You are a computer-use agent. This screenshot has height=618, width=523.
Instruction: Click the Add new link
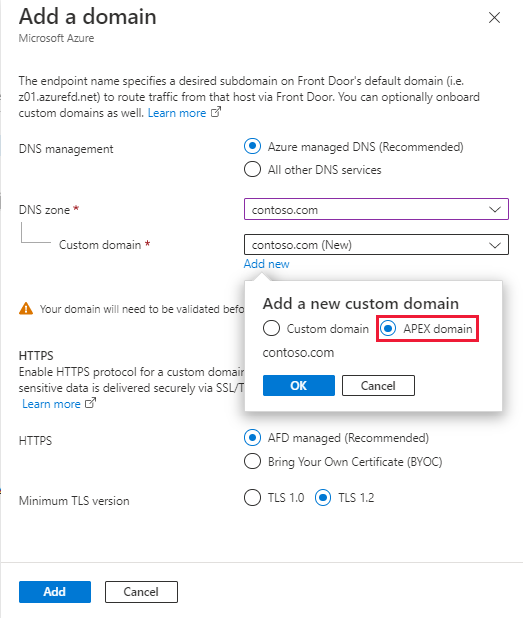pyautogui.click(x=266, y=264)
